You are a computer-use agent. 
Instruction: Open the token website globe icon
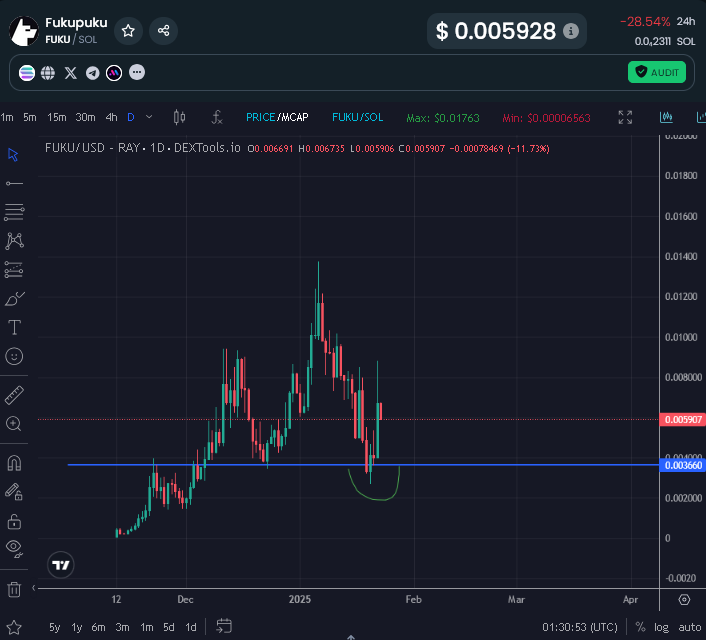point(48,73)
